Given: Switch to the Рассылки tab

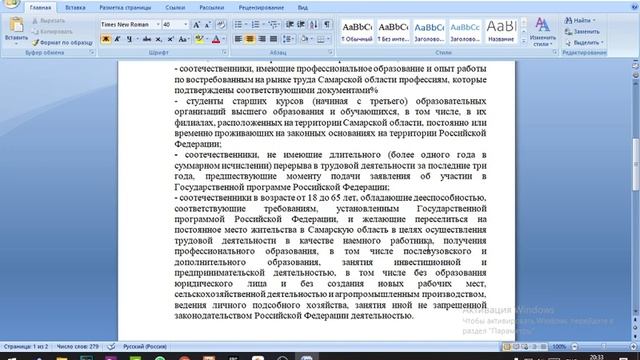Looking at the screenshot, I should point(211,8).
